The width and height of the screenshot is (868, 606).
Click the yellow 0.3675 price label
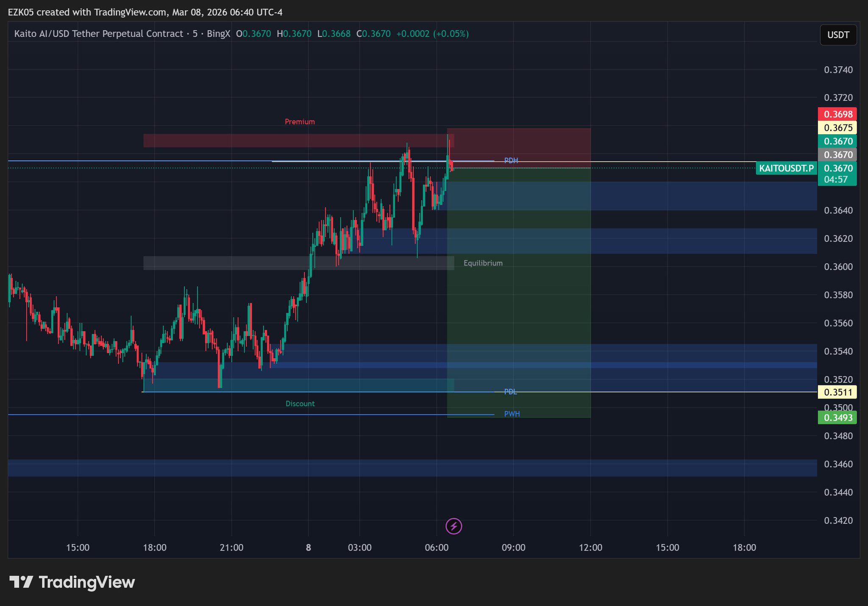[x=837, y=128]
